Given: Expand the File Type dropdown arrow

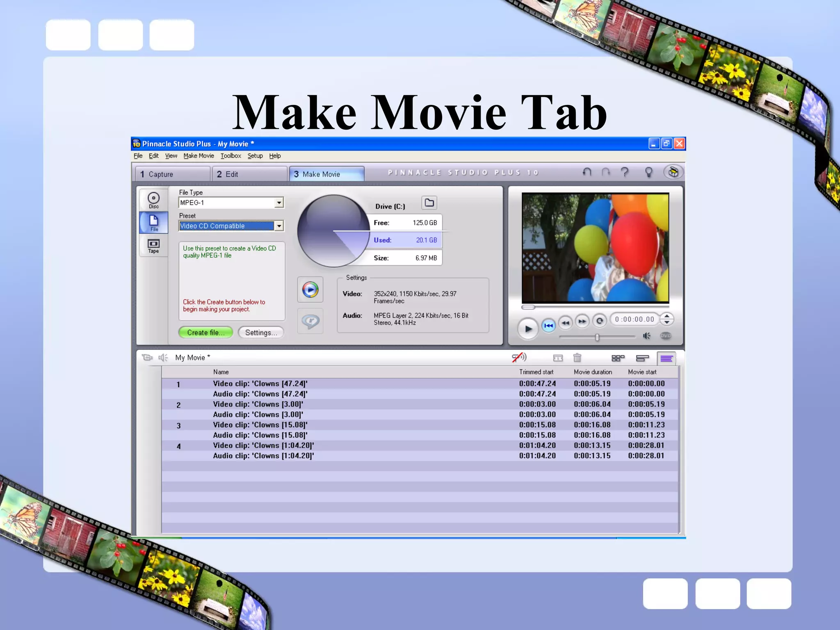Looking at the screenshot, I should coord(279,203).
